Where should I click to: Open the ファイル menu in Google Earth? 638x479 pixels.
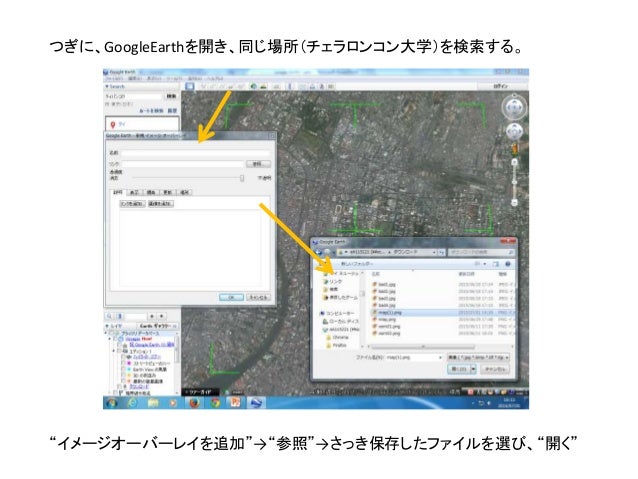click(x=115, y=79)
